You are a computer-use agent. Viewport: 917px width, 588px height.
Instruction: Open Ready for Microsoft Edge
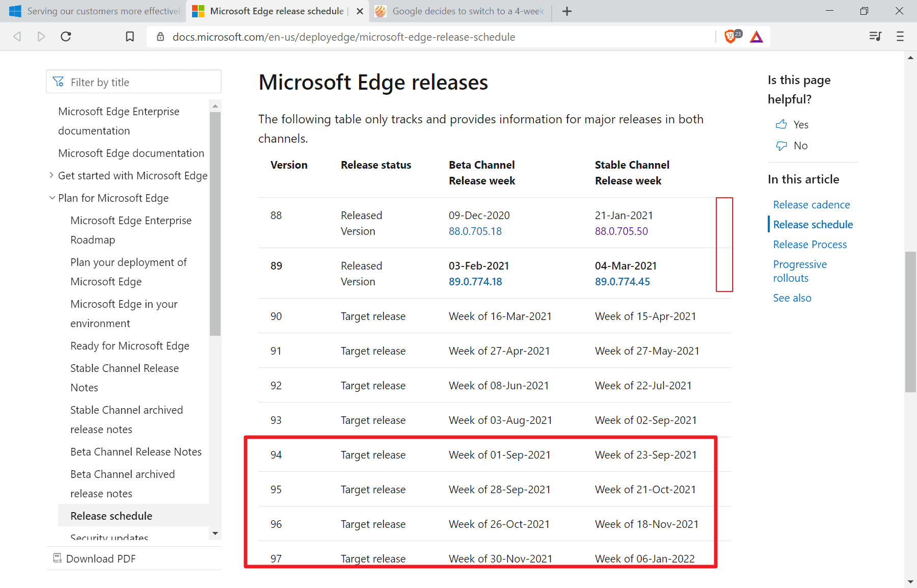pos(130,346)
